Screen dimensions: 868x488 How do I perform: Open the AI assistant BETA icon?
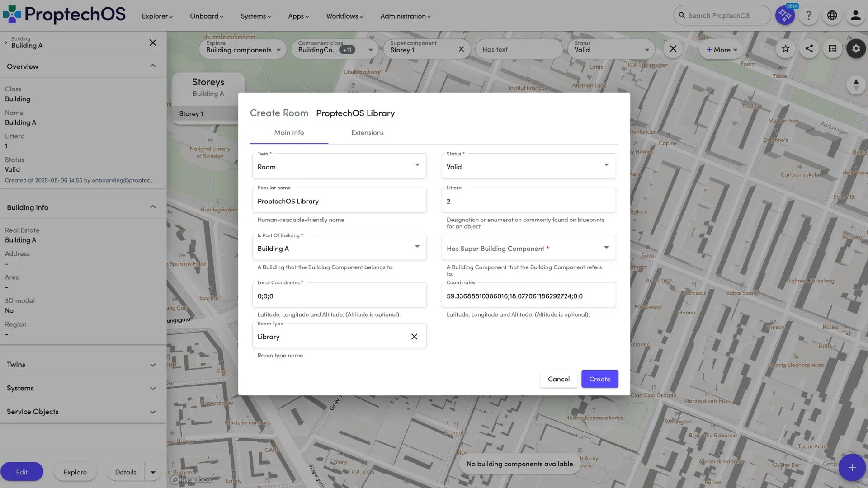click(x=785, y=15)
